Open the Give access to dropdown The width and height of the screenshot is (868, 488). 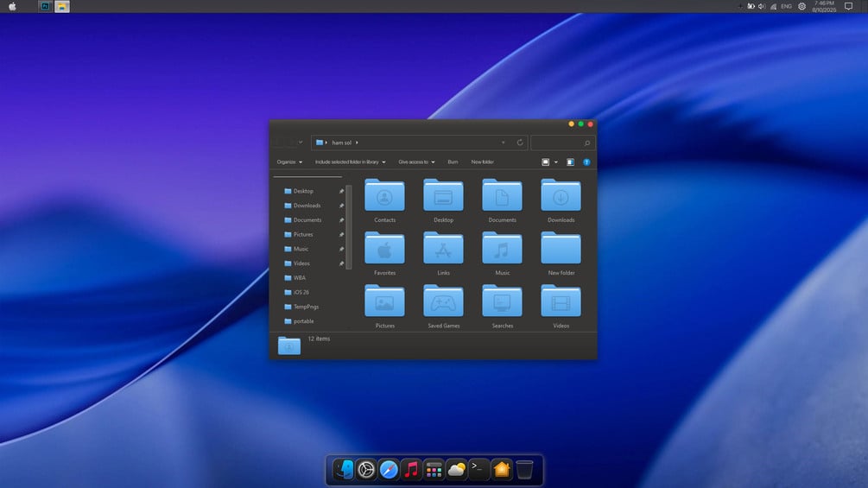point(416,162)
